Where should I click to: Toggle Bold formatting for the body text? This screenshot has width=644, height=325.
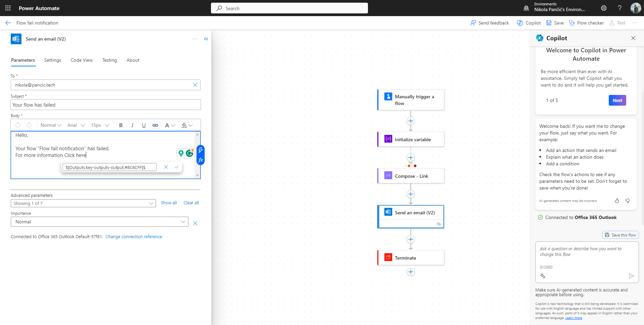click(121, 125)
